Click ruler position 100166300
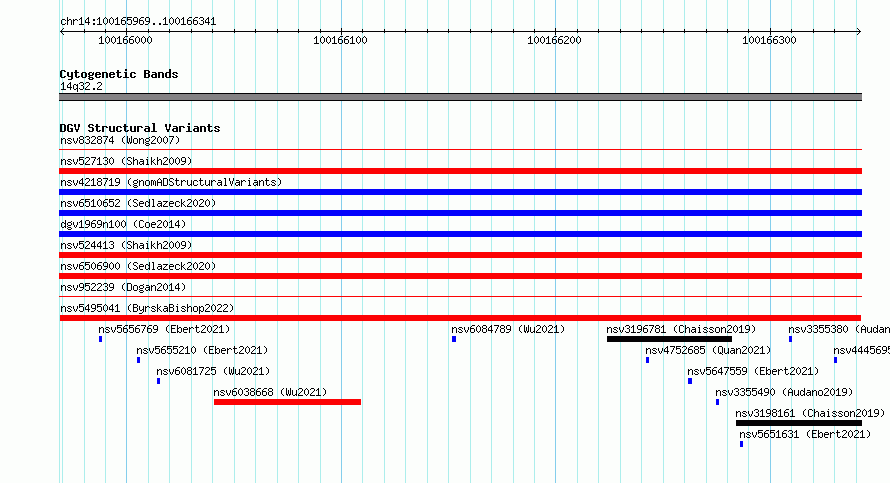The height and width of the screenshot is (483, 890). tap(770, 40)
